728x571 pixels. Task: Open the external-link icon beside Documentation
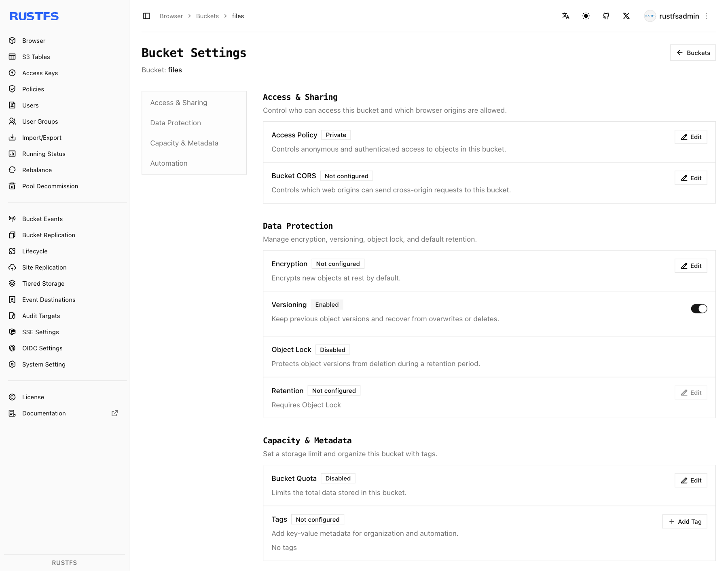click(115, 413)
